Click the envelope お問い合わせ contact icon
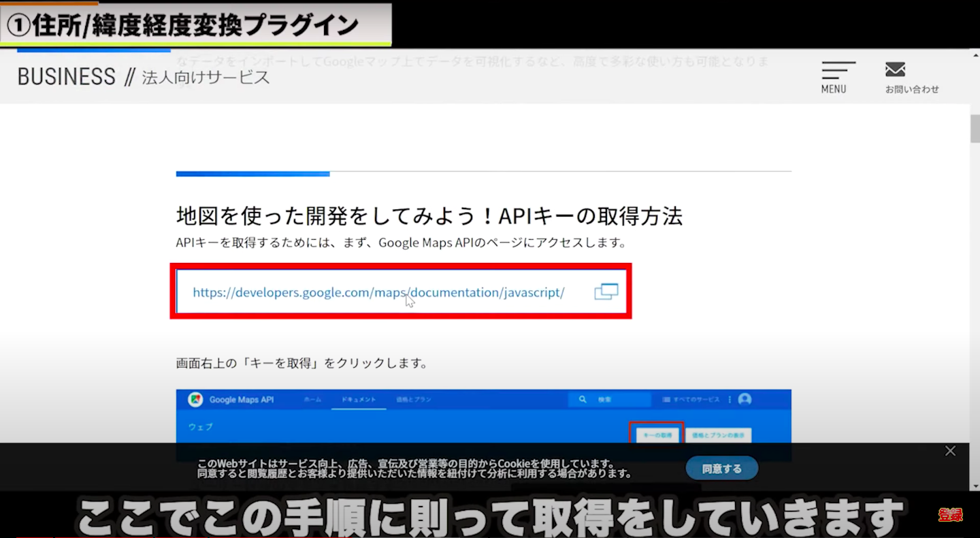 click(x=895, y=70)
